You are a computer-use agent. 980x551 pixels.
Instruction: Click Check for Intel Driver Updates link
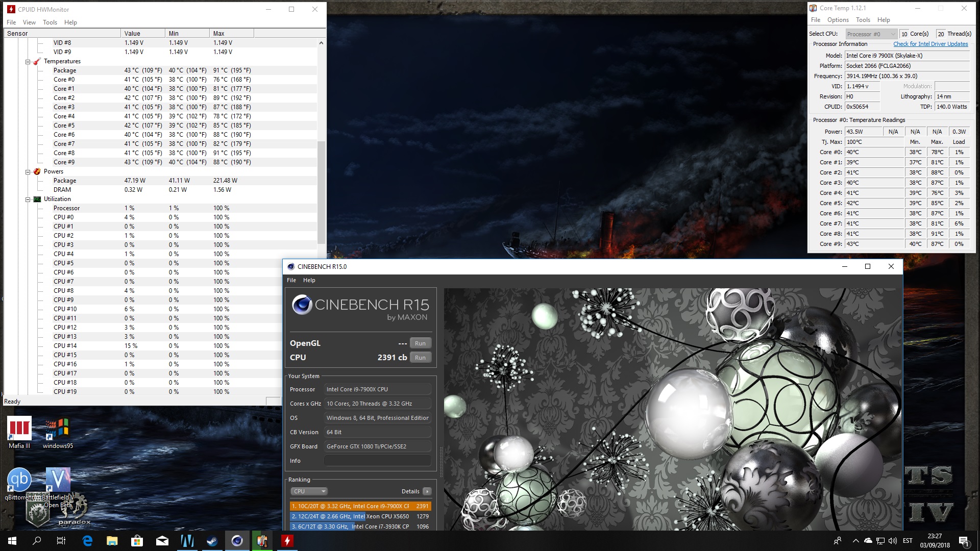(x=930, y=44)
